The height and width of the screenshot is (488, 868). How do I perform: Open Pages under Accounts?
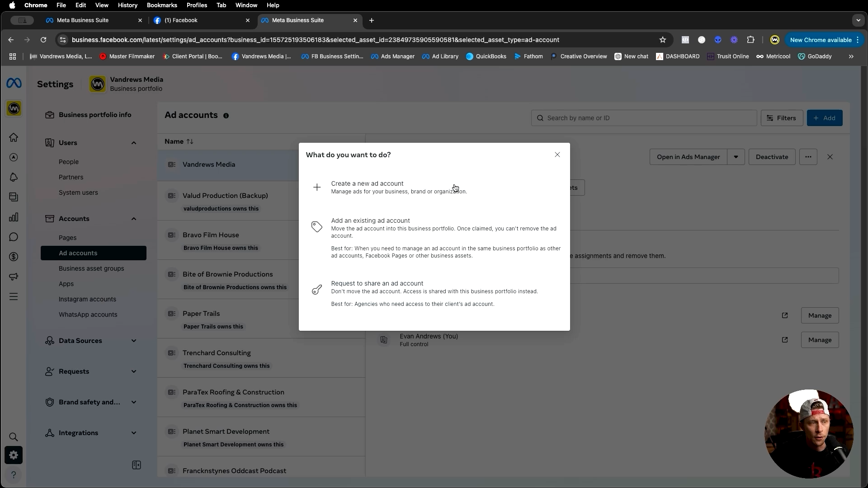(67, 238)
